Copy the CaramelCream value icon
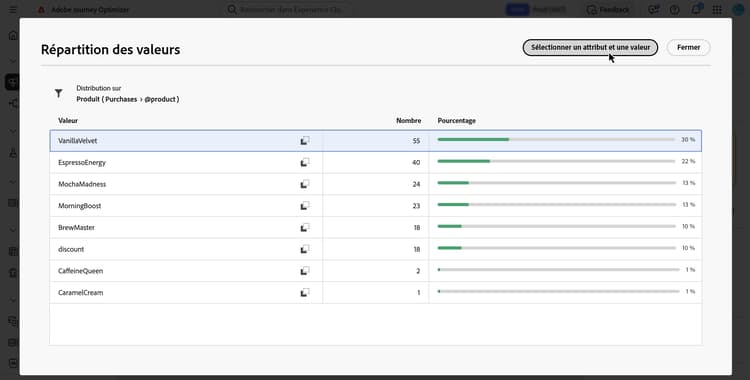Screen dimensions: 750x380 [305, 292]
